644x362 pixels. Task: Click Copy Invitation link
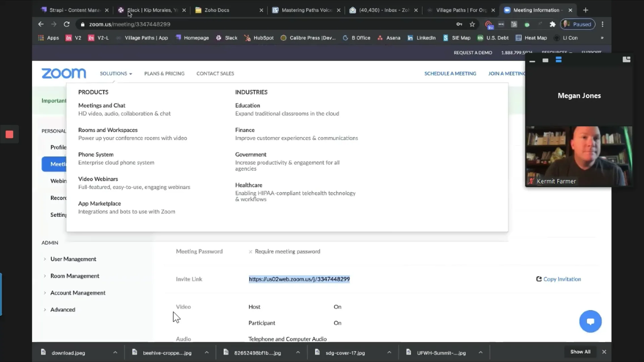pyautogui.click(x=558, y=279)
